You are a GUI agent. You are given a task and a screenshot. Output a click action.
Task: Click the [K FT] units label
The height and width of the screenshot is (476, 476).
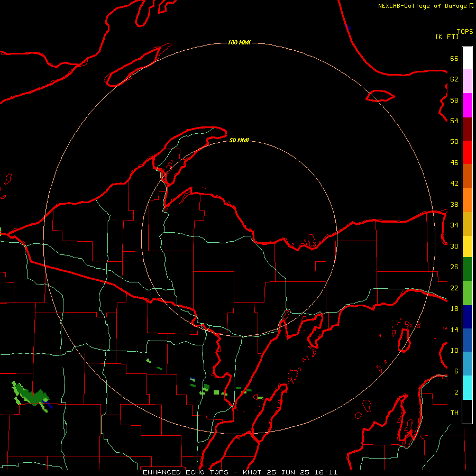447,36
